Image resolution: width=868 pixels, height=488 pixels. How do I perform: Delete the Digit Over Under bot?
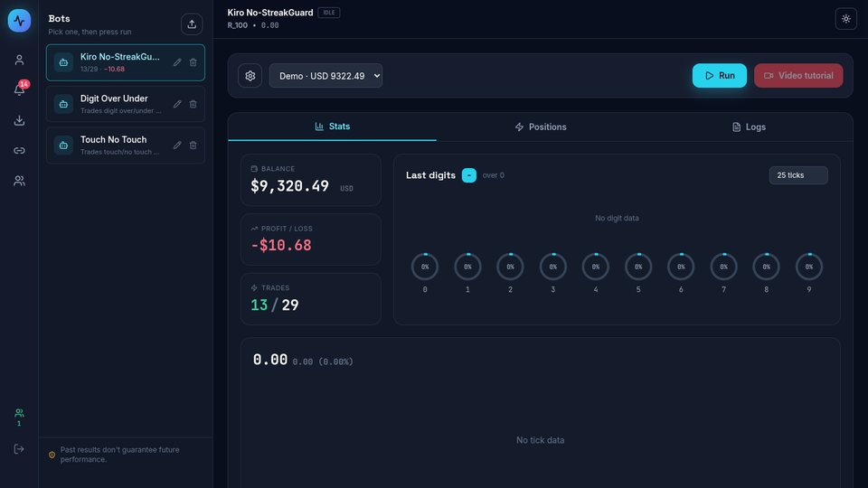[x=193, y=104]
